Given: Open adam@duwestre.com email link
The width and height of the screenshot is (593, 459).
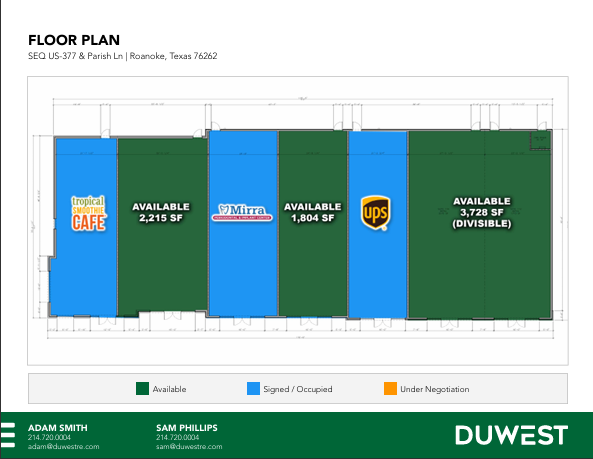Looking at the screenshot, I should point(64,447).
